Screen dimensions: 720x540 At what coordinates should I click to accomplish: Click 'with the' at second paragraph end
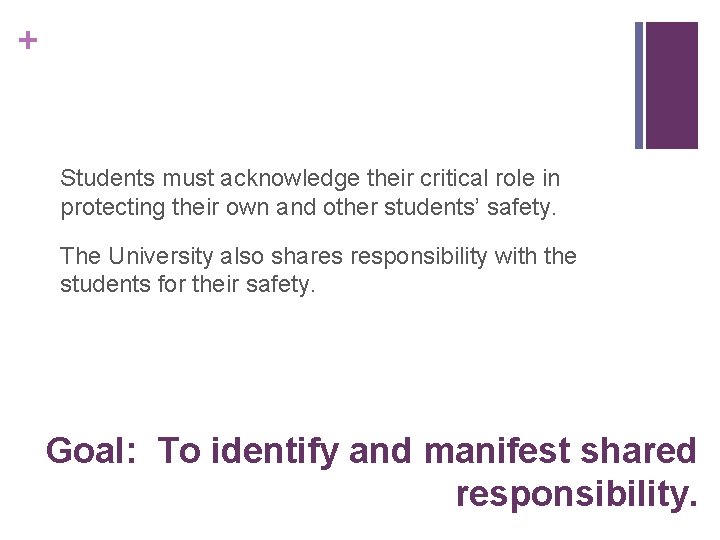point(535,256)
